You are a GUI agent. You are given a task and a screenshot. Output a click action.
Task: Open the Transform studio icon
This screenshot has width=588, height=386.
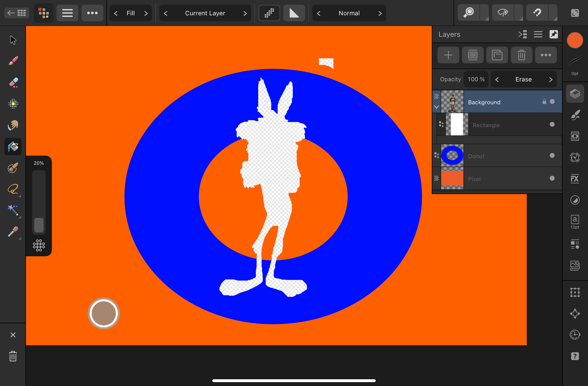pos(575,292)
